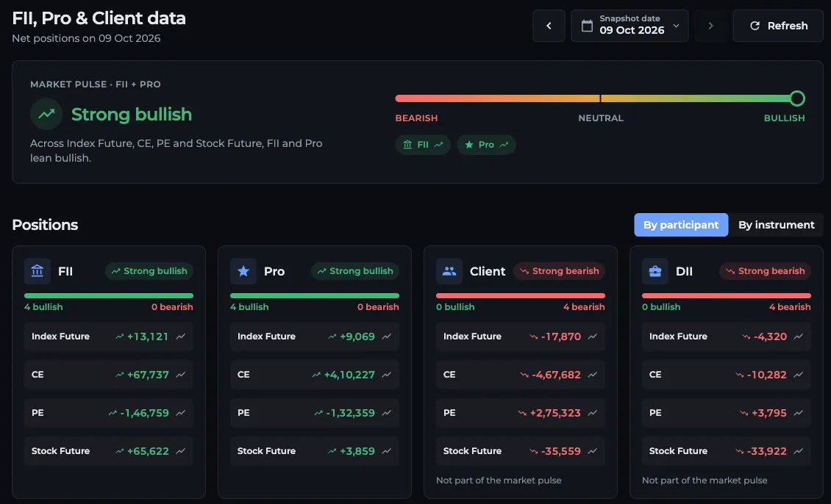831x504 pixels.
Task: Open chart icon for Client Stock Future
Action: point(593,451)
